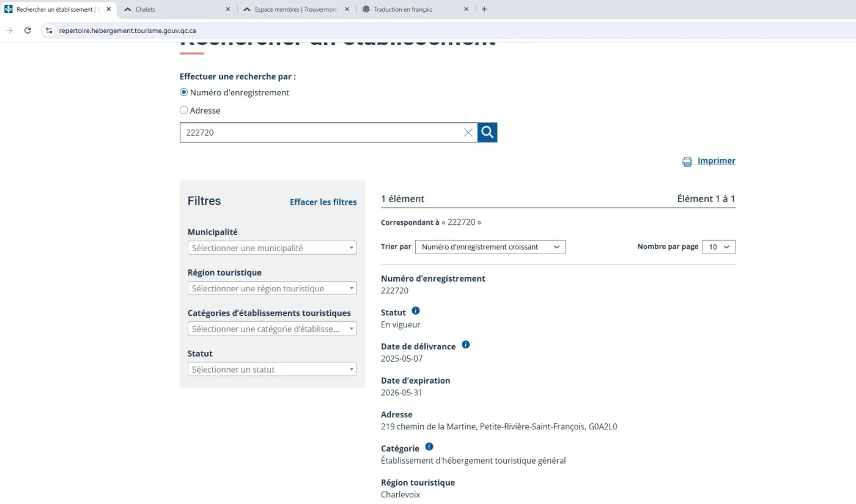The image size is (856, 504).
Task: Click the issue date 2025-05-07
Action: (x=402, y=359)
